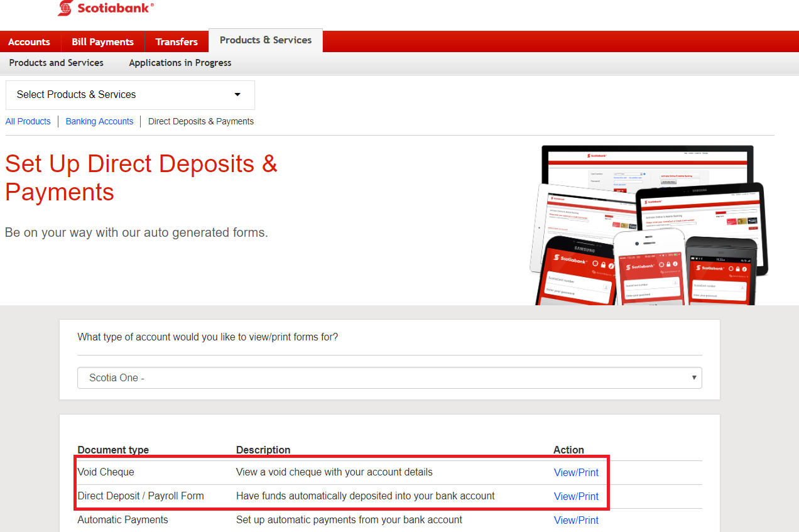Open the Accounts tab
The image size is (799, 532).
pos(29,41)
